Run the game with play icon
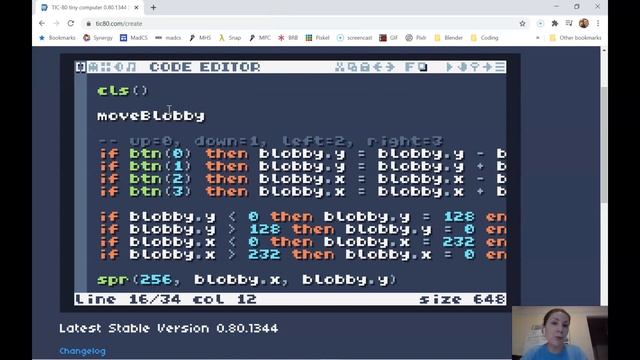 click(x=449, y=67)
